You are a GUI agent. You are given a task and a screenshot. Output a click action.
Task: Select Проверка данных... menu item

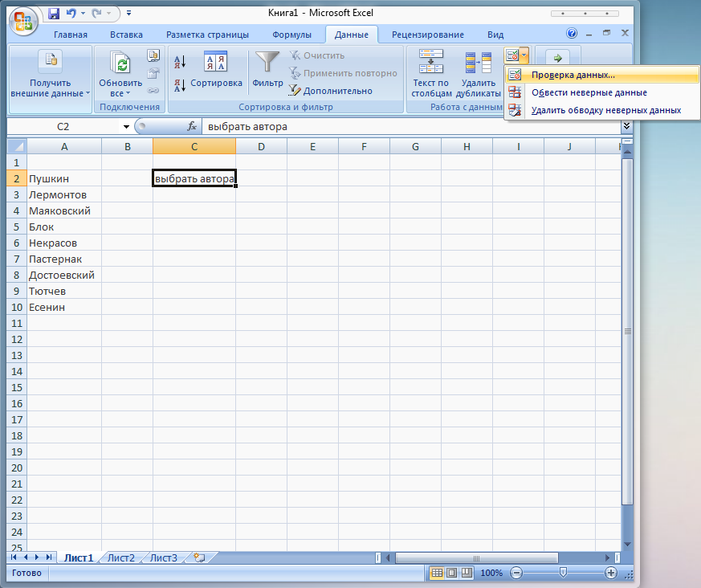pyautogui.click(x=573, y=75)
